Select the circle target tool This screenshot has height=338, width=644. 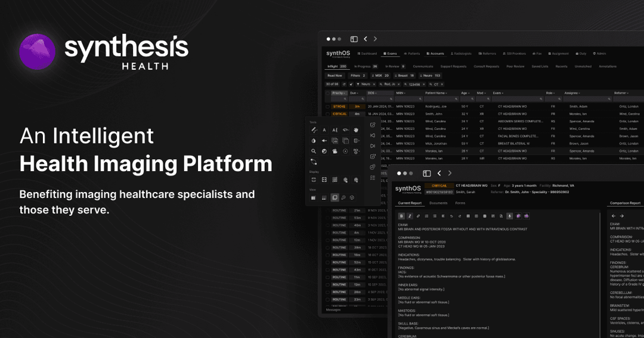pos(345,151)
